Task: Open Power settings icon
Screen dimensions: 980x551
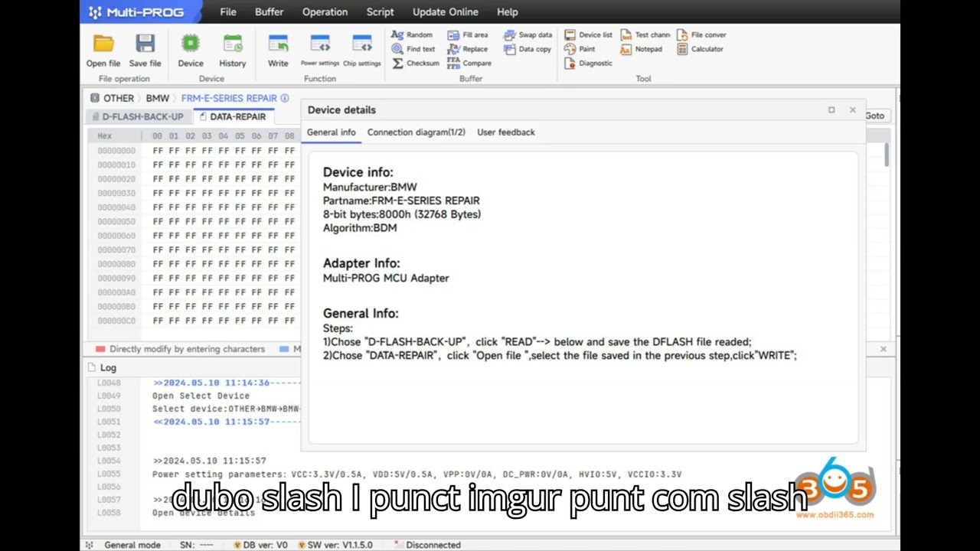Action: [320, 51]
